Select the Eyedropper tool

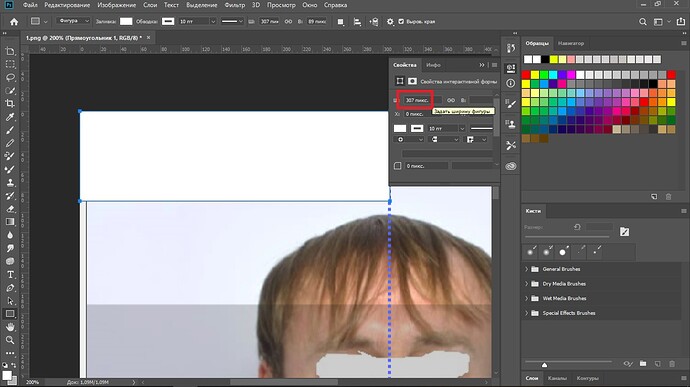coord(10,117)
